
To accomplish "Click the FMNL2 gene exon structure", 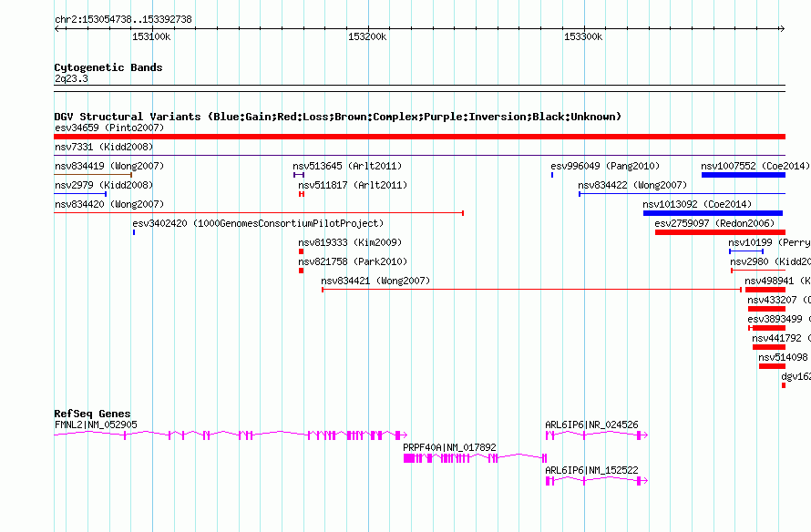I will [231, 435].
